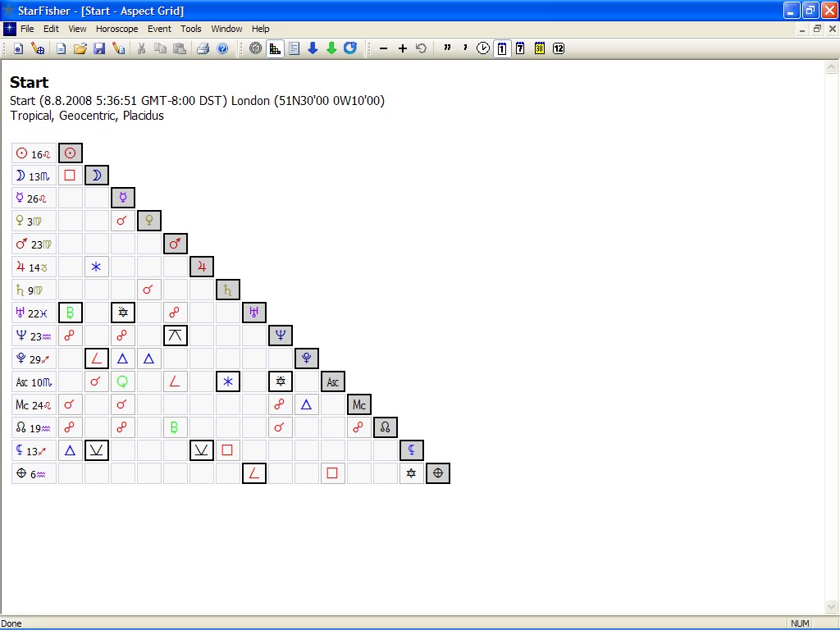Click the Asc 10 Scorpio row header
This screenshot has width=840, height=630.
(x=34, y=382)
